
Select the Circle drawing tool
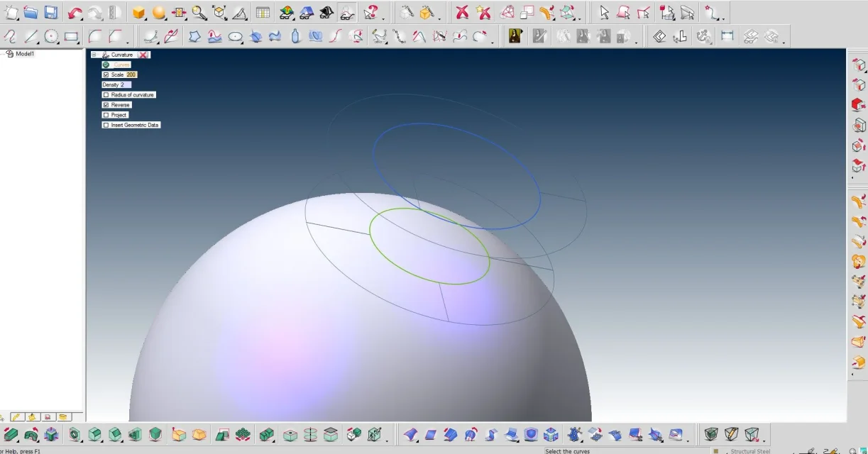pyautogui.click(x=51, y=36)
